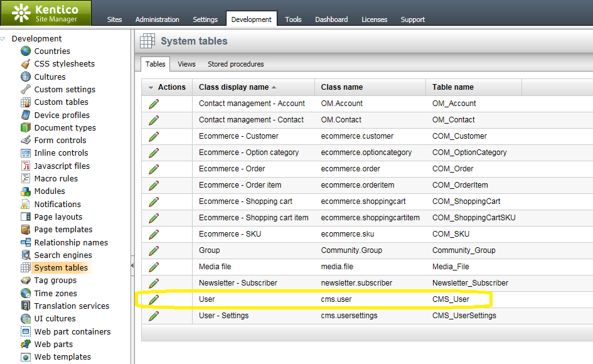Click the Modules icon in sidebar
The height and width of the screenshot is (364, 593).
pos(26,191)
